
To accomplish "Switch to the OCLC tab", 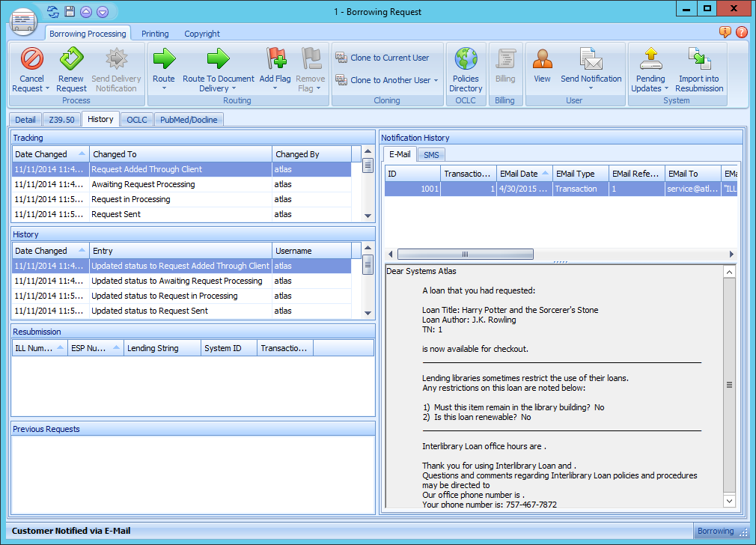I will point(137,120).
